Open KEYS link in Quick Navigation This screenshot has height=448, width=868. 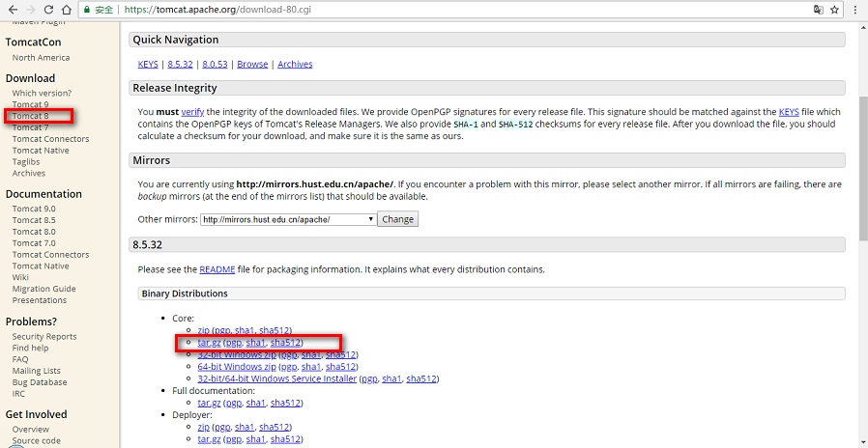(x=148, y=64)
